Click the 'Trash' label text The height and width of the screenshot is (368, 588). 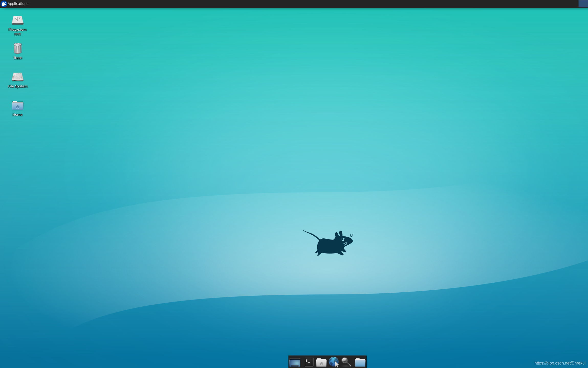coord(18,58)
